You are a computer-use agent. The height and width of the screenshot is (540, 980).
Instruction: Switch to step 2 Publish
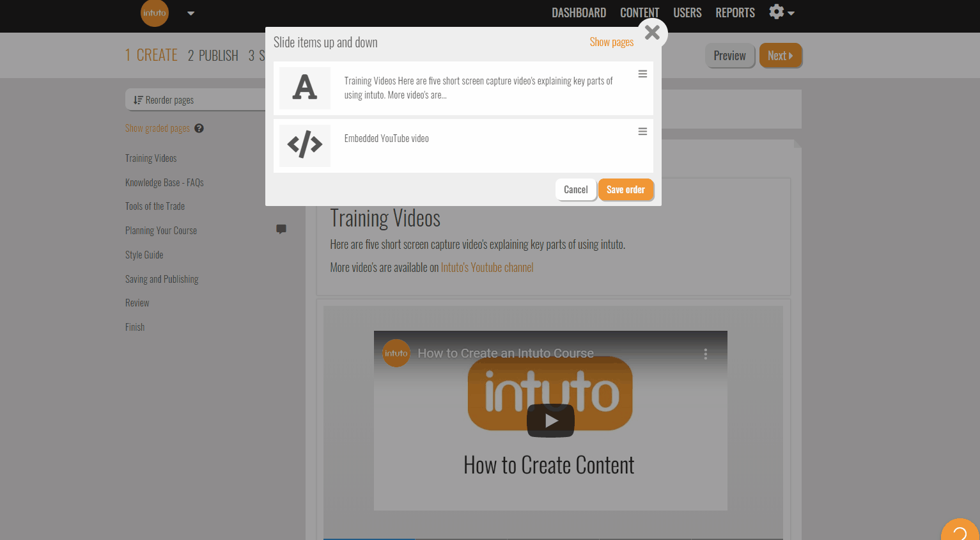pyautogui.click(x=213, y=56)
